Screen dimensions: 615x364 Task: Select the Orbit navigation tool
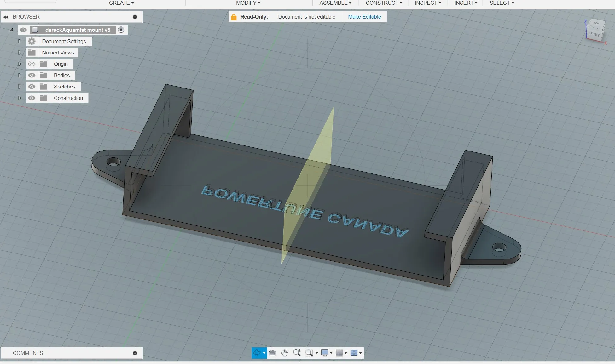257,353
